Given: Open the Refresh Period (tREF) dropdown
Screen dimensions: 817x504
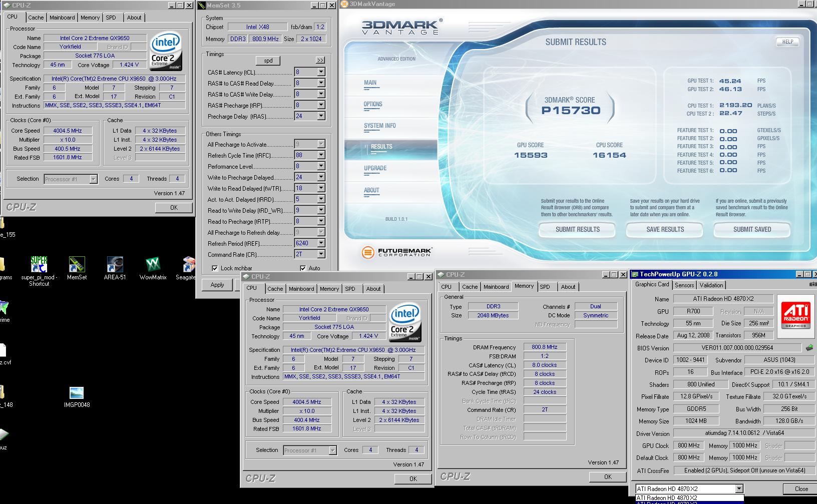Looking at the screenshot, I should pos(321,243).
